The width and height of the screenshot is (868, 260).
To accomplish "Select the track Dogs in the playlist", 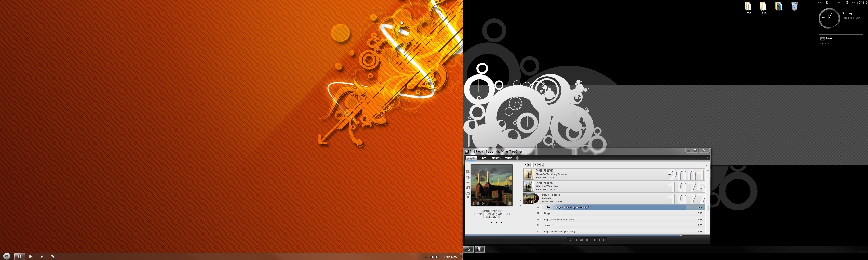I will (547, 213).
